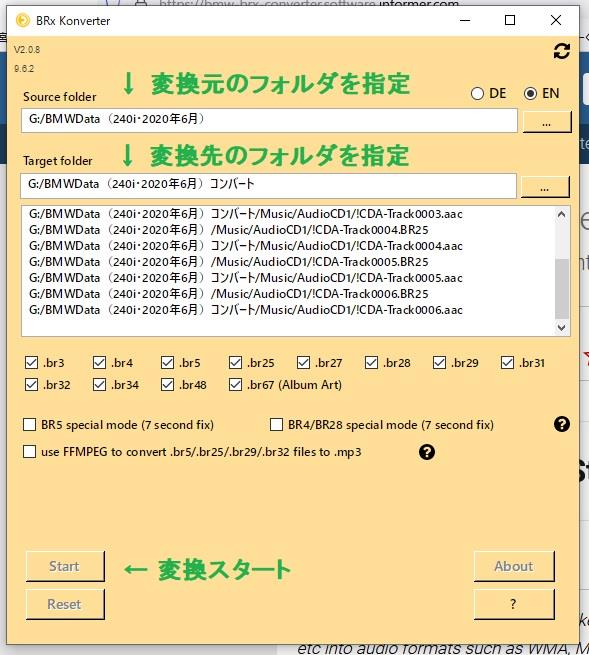Toggle the .br25 checkbox
This screenshot has height=655, width=589.
pos(236,362)
